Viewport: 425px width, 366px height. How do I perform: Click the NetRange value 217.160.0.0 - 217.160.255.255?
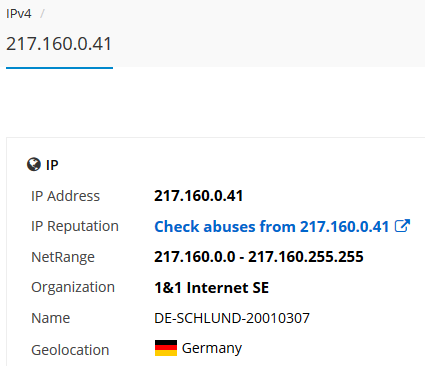(x=259, y=257)
